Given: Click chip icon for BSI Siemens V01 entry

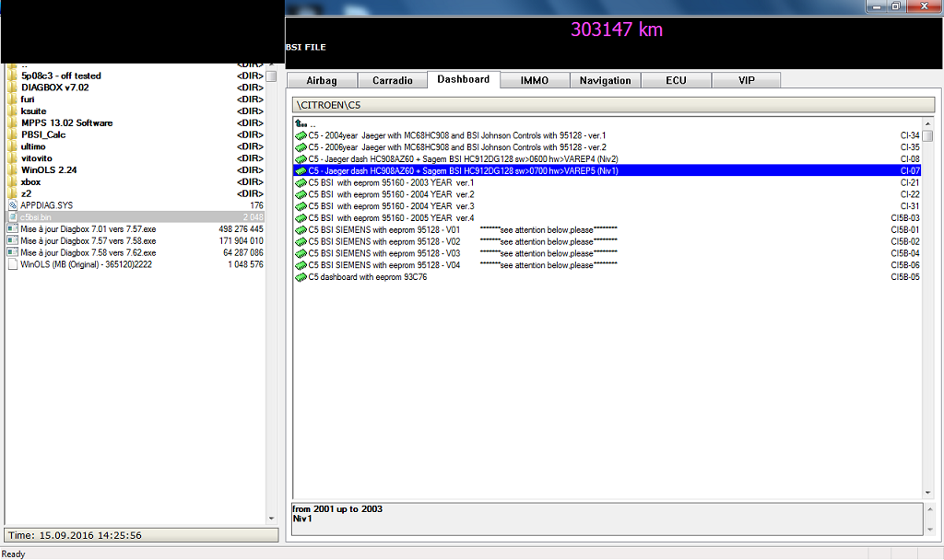Looking at the screenshot, I should [301, 229].
